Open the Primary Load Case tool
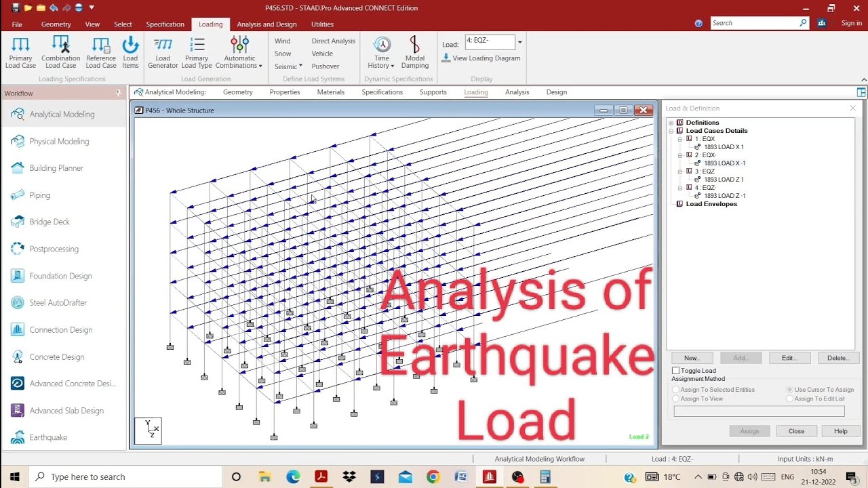This screenshot has height=488, width=868. [20, 52]
